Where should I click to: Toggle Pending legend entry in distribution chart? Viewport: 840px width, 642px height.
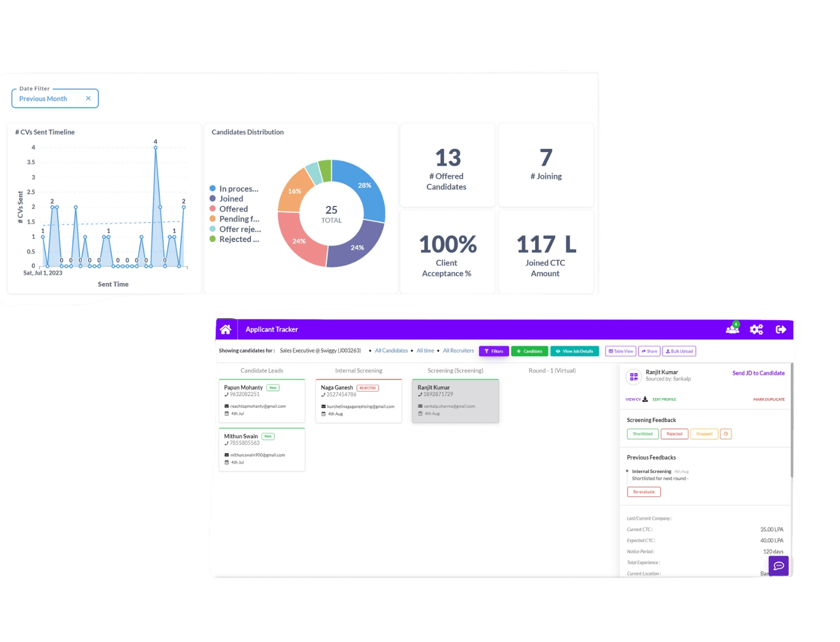[x=235, y=219]
